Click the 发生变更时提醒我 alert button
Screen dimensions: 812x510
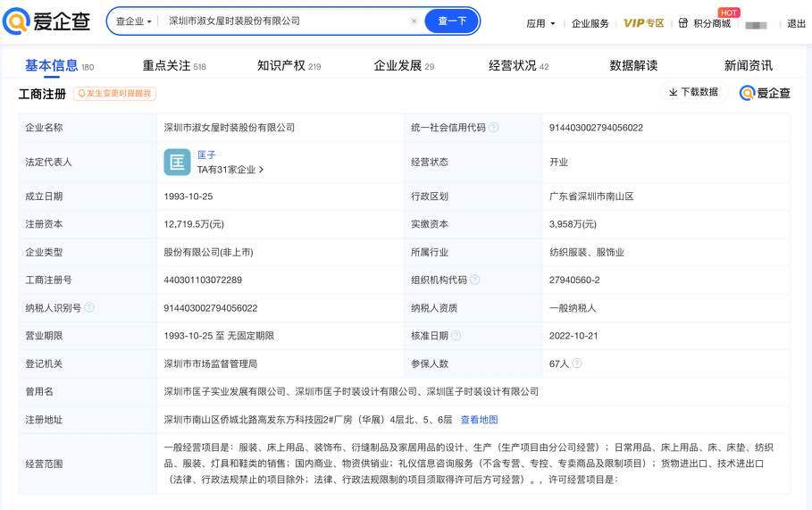(114, 94)
